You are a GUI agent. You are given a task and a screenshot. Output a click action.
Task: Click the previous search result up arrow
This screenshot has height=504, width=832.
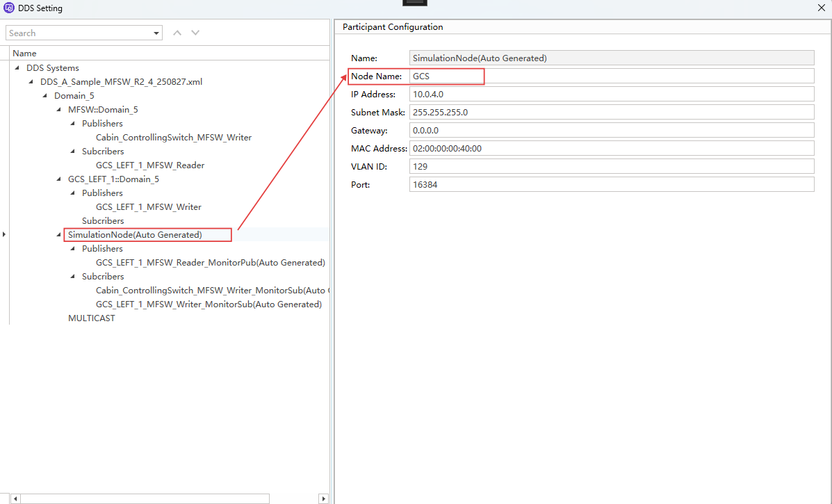coord(177,33)
